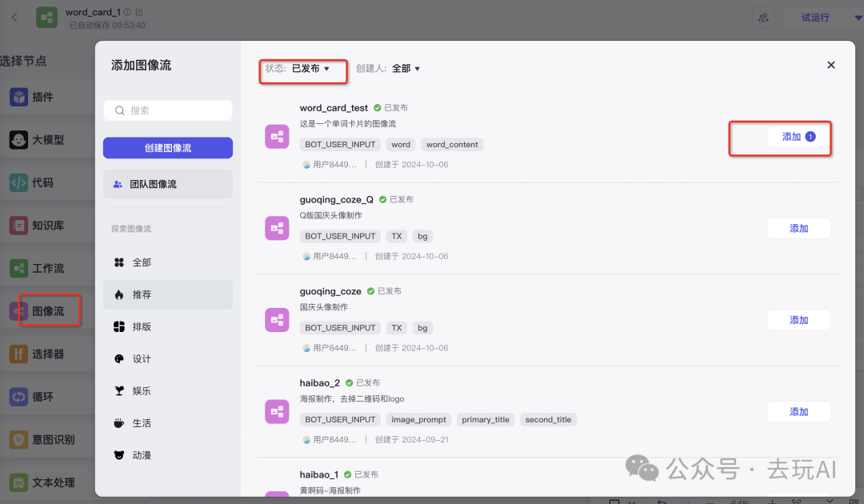Add the guoqing_coze image flow
Viewport: 864px width, 504px height.
point(798,320)
